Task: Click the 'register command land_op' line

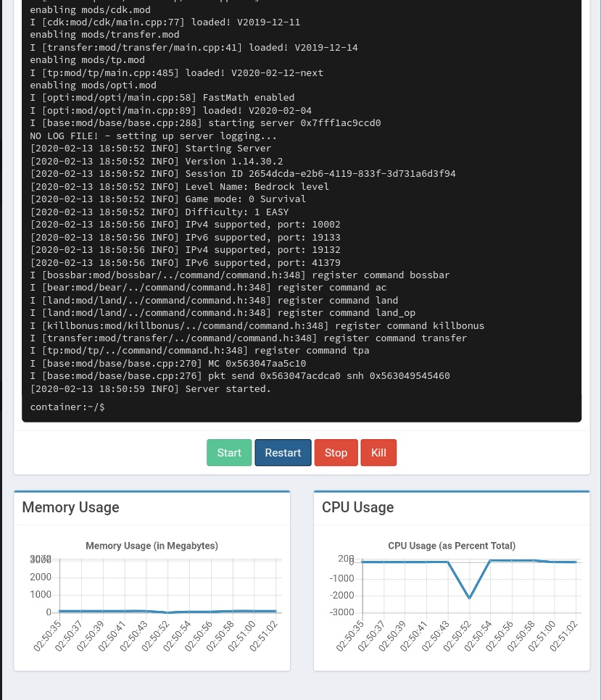Action: point(223,313)
